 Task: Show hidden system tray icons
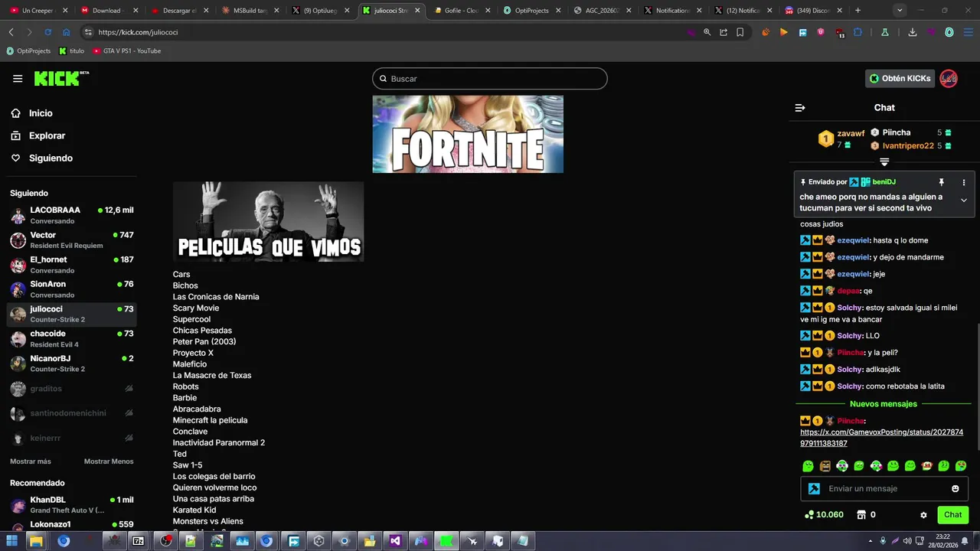click(x=871, y=541)
